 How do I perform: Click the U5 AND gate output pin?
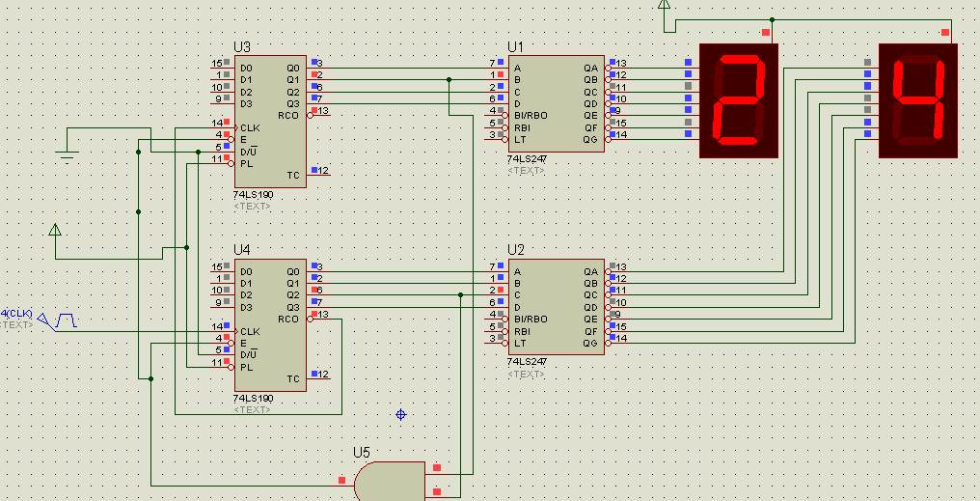coord(343,485)
